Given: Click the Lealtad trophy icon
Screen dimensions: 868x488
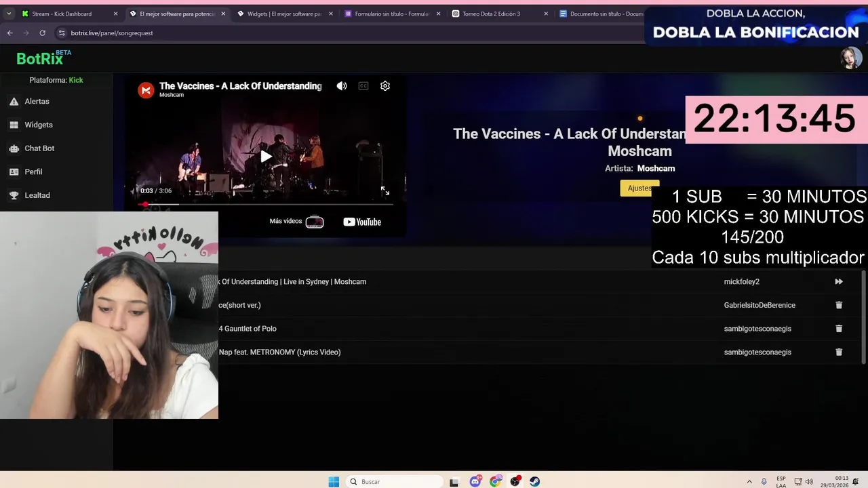Looking at the screenshot, I should click(14, 195).
